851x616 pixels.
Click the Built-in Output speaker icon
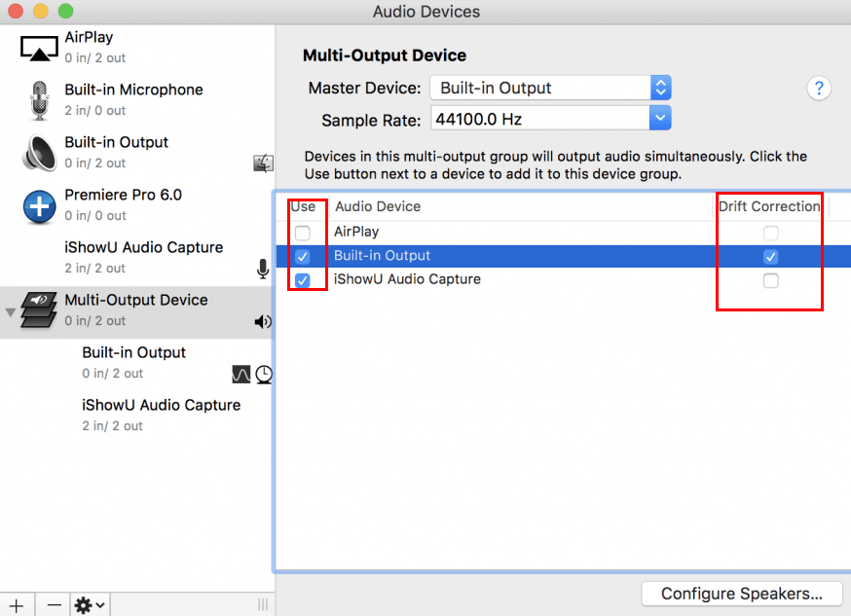[39, 152]
